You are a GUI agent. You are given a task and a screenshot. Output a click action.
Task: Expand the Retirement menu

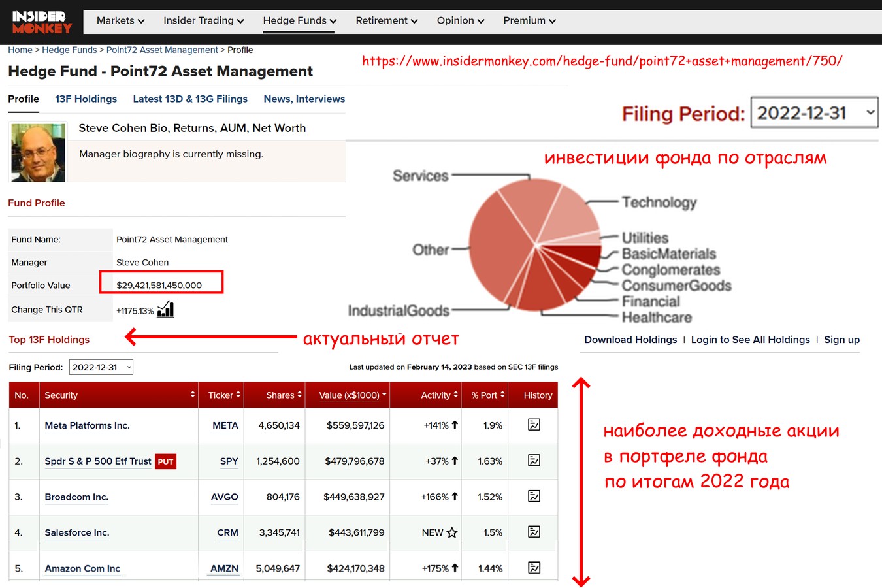coord(387,21)
